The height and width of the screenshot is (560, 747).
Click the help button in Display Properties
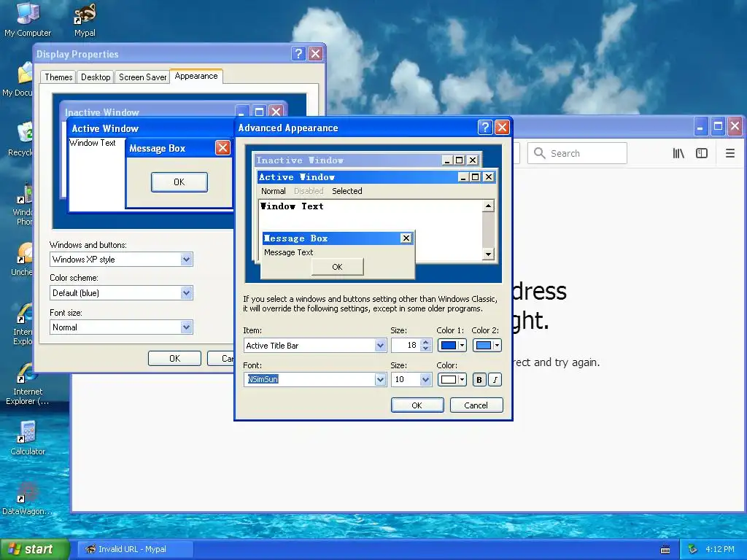(x=298, y=54)
